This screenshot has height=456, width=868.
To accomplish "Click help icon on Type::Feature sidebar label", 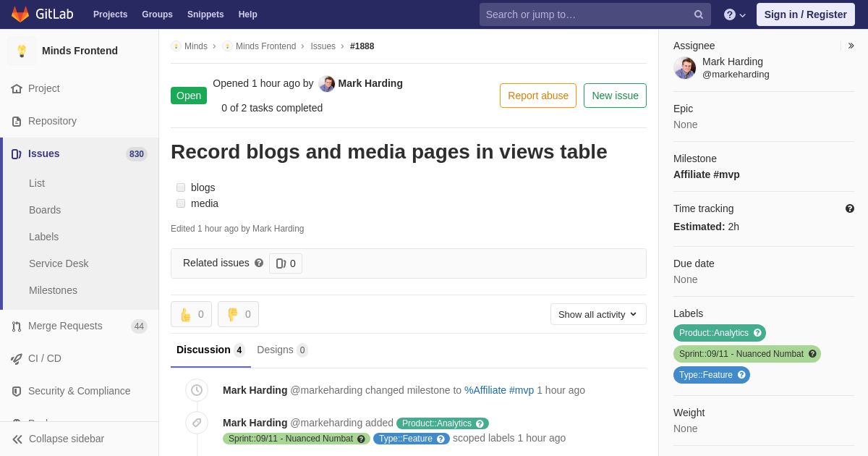I will [x=741, y=375].
